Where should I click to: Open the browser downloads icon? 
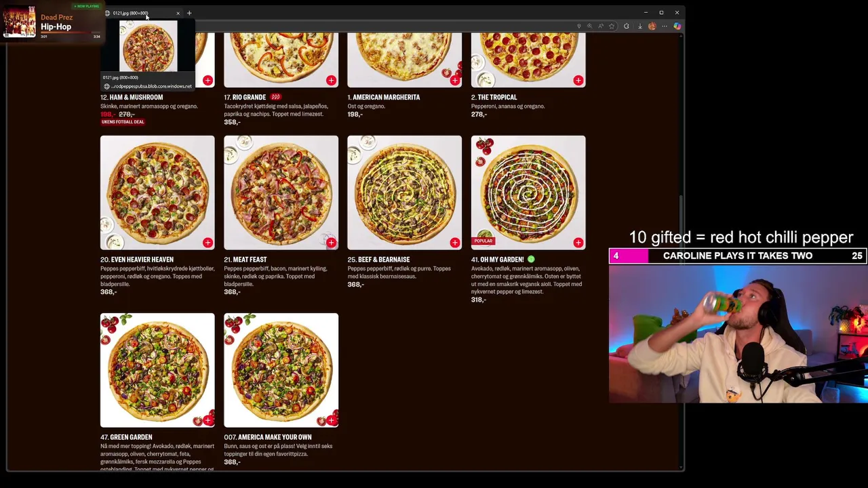(x=639, y=26)
